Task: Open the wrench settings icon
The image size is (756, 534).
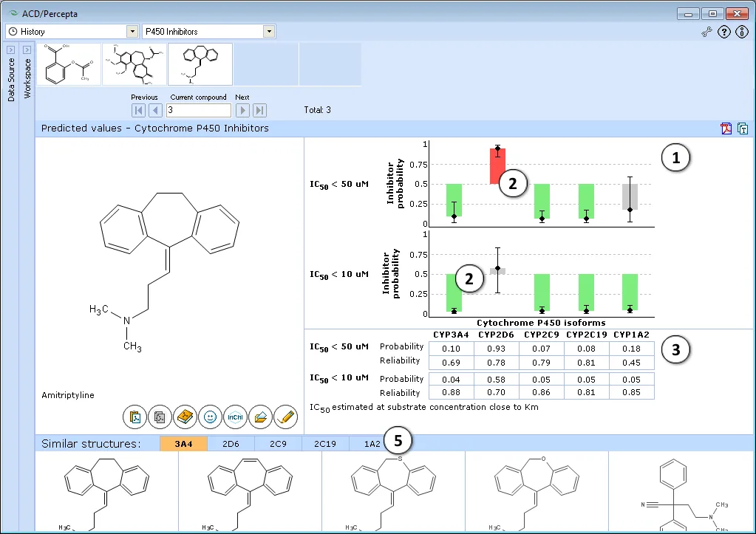Action: point(706,32)
